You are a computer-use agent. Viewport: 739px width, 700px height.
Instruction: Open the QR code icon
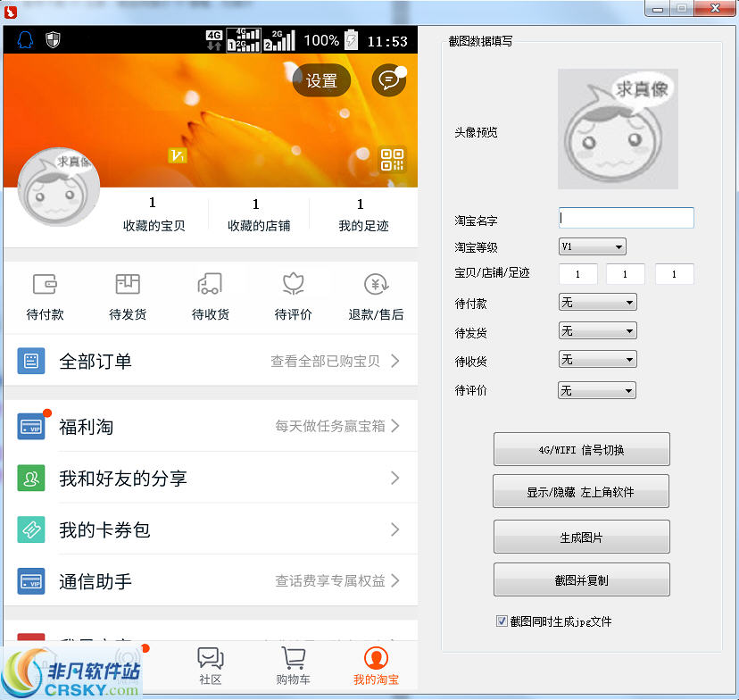tap(392, 160)
